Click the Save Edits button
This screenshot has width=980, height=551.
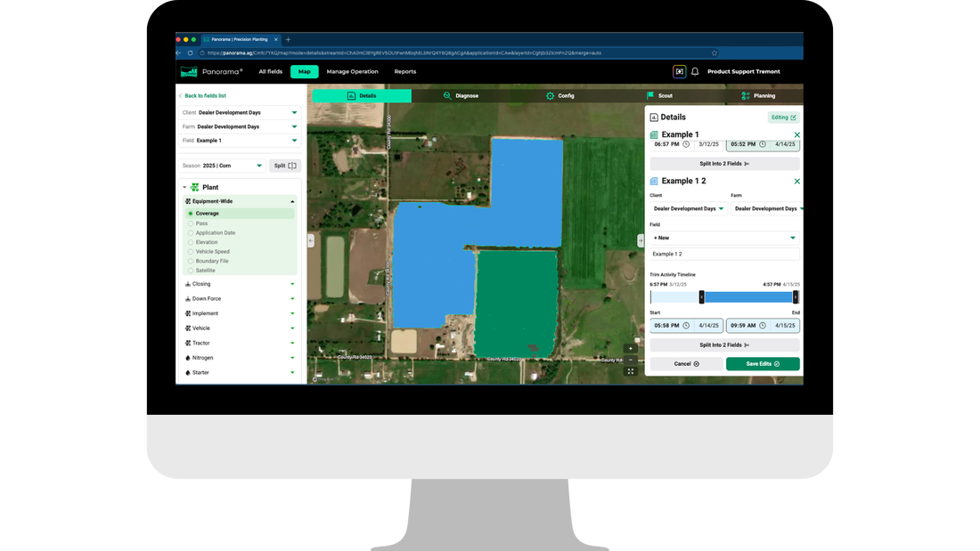pos(763,364)
